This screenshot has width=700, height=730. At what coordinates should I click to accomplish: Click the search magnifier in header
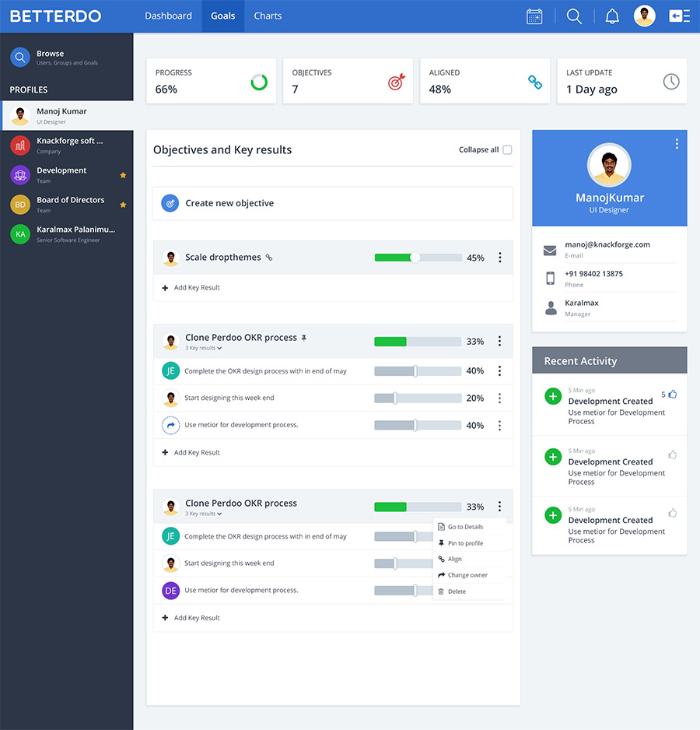click(574, 16)
